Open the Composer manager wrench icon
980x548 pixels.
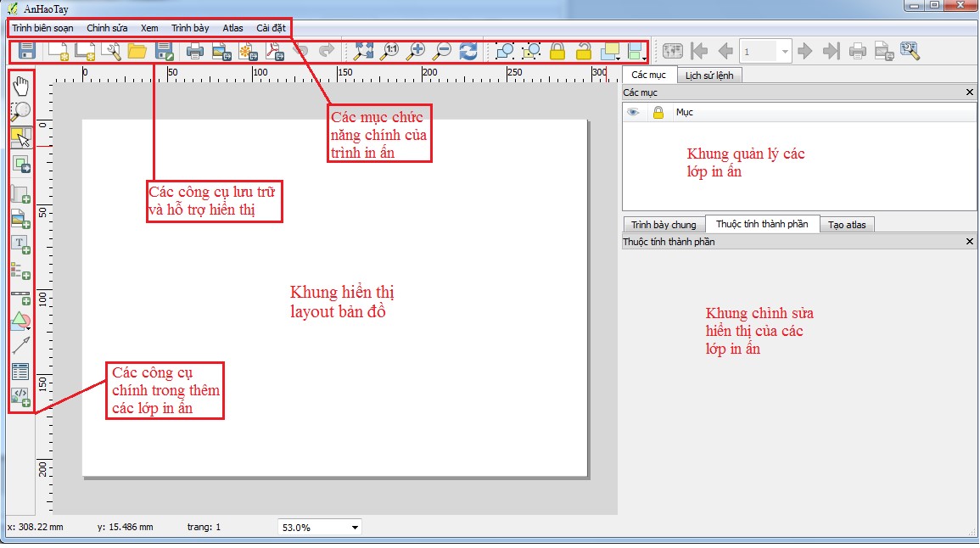(110, 51)
